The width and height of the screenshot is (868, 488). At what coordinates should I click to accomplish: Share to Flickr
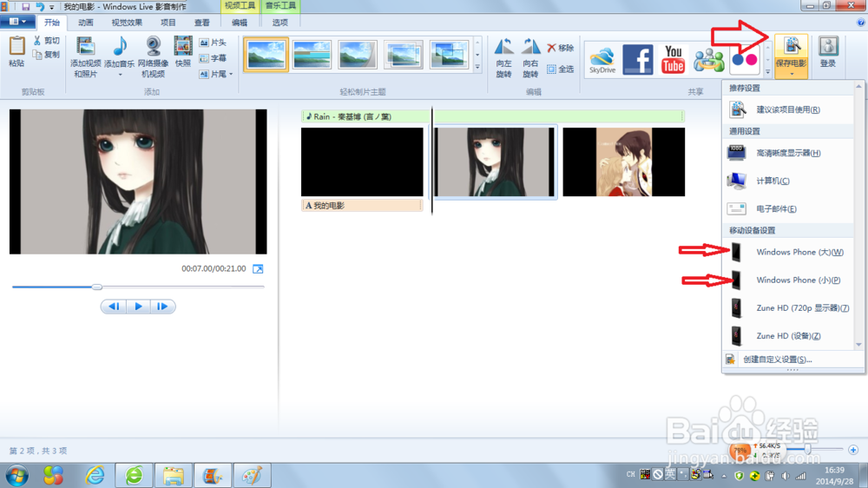click(745, 59)
